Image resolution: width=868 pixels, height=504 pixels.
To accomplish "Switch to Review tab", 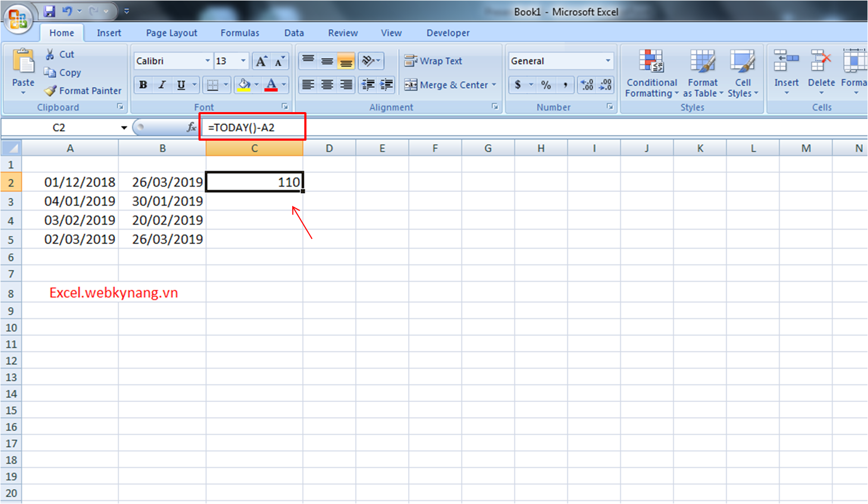I will pos(343,33).
